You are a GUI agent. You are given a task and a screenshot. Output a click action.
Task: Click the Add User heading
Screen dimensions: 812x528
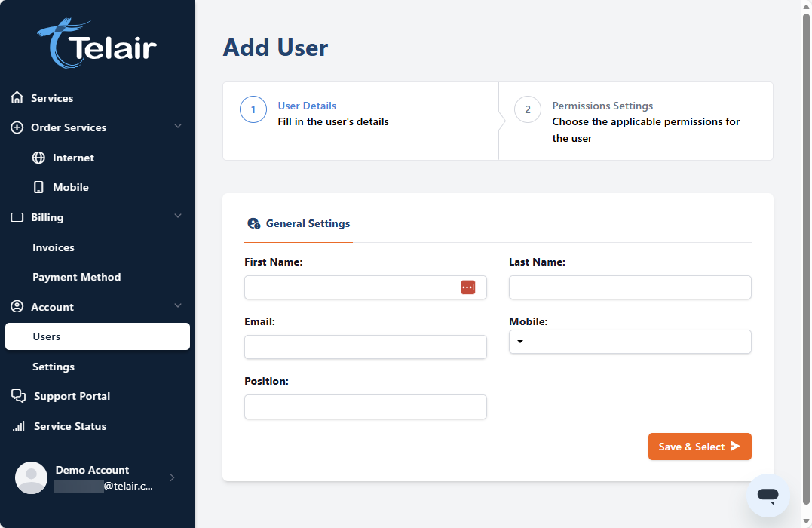pyautogui.click(x=275, y=48)
